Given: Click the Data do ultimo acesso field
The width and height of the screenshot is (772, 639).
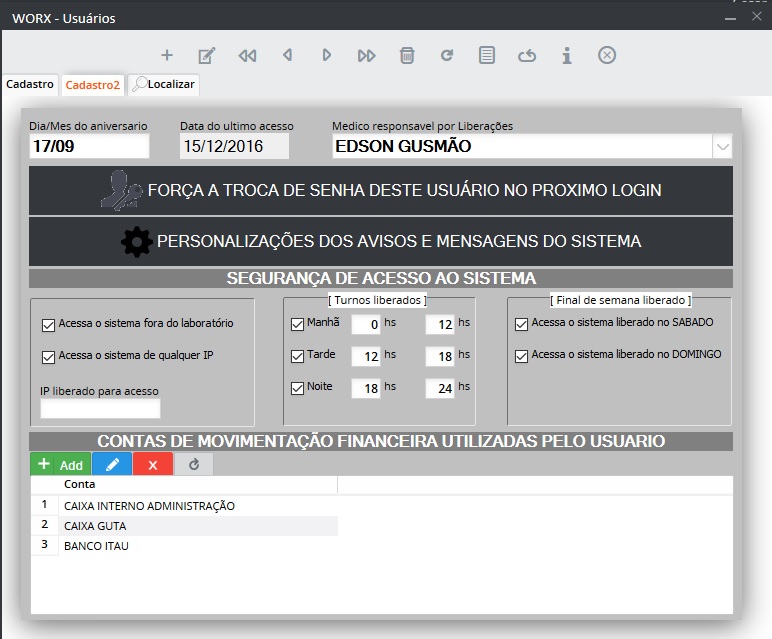Looking at the screenshot, I should click(x=234, y=146).
